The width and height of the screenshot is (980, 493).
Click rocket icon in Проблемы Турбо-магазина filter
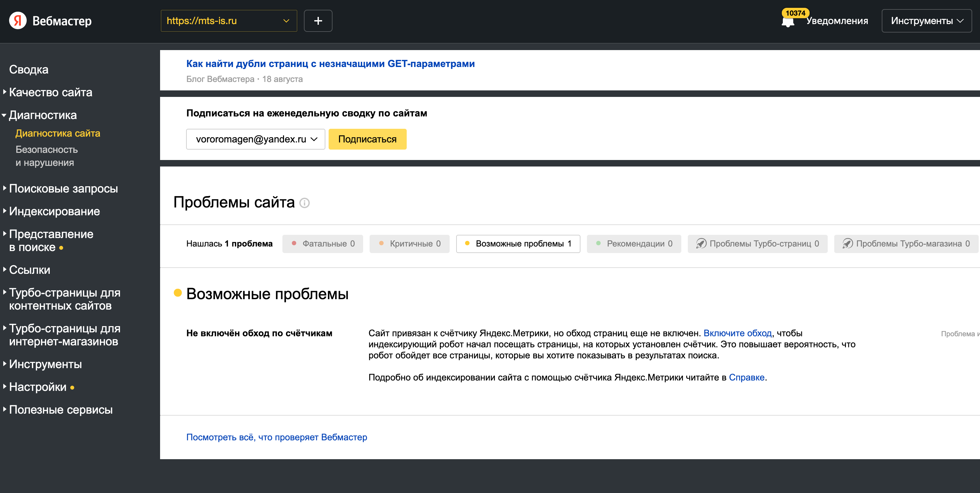848,244
